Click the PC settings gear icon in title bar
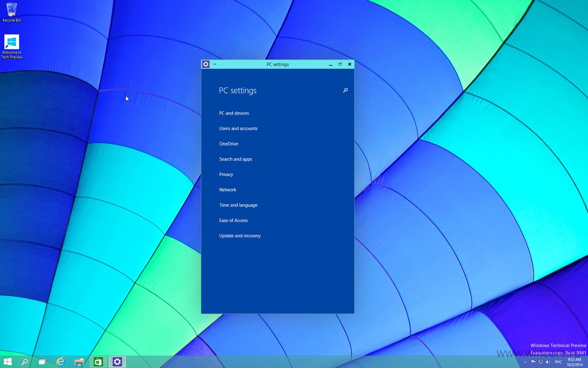The height and width of the screenshot is (368, 588). pos(206,64)
